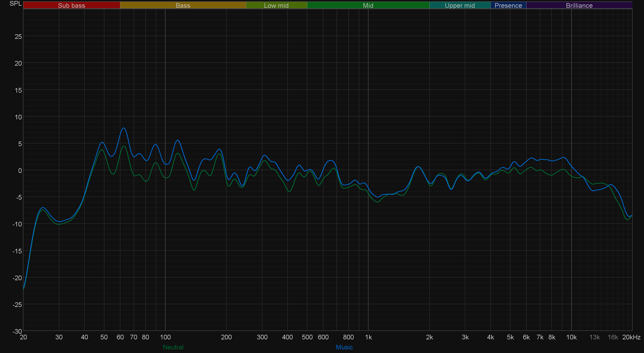Select the Mid band header

point(368,5)
